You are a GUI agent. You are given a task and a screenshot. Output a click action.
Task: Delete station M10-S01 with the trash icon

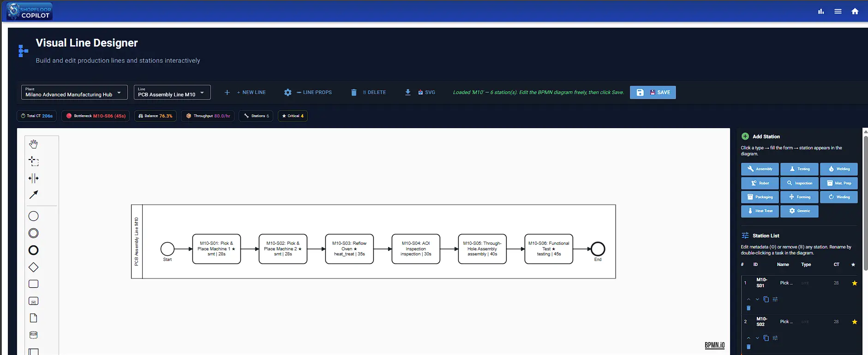pos(748,308)
